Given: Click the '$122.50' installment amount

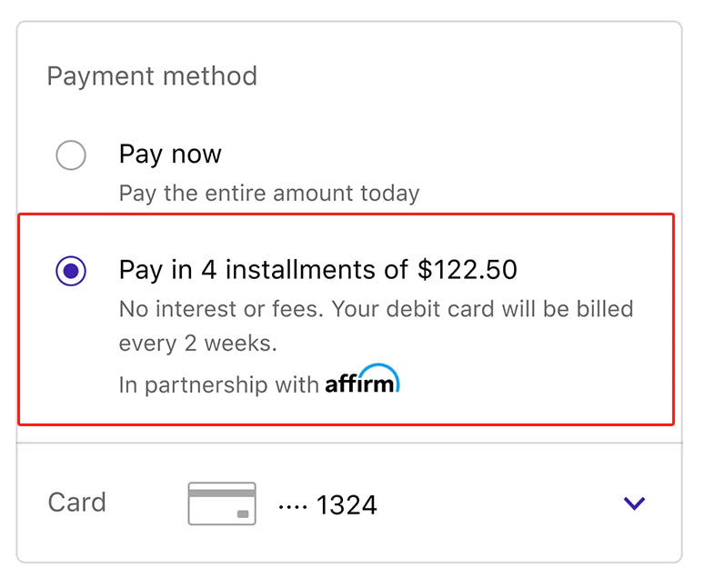Looking at the screenshot, I should coord(468,270).
